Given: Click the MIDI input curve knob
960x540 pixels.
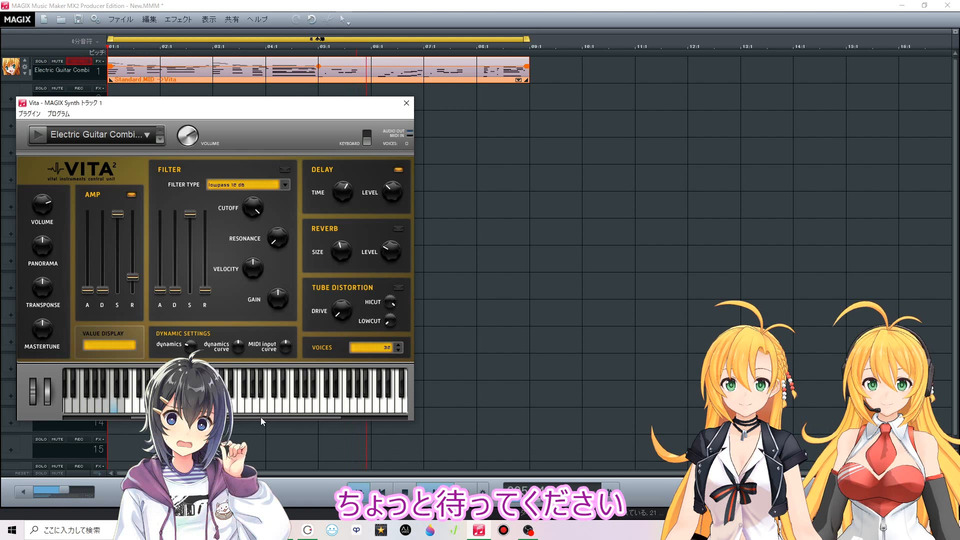Looking at the screenshot, I should pyautogui.click(x=285, y=347).
